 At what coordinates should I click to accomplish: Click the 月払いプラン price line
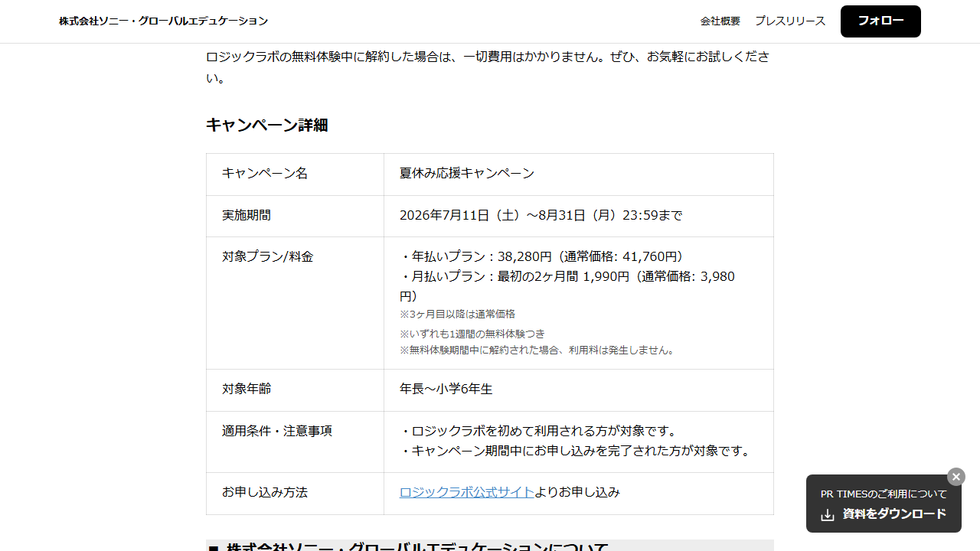pyautogui.click(x=567, y=286)
